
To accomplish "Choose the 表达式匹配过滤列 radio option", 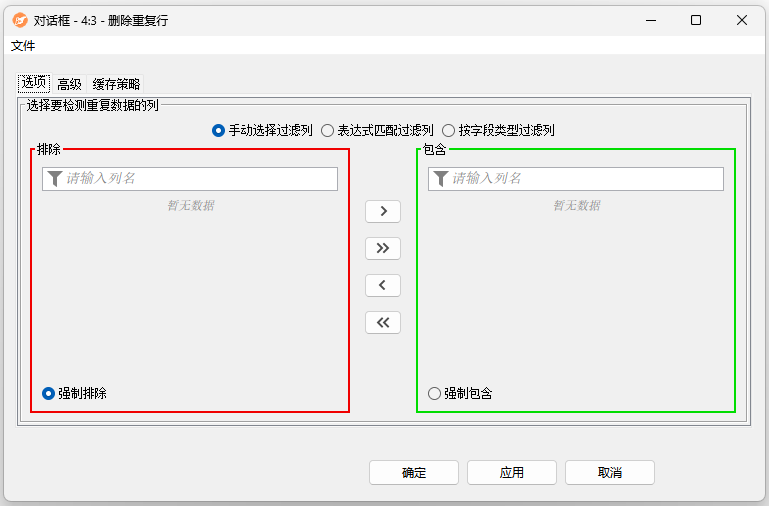I will (x=327, y=130).
